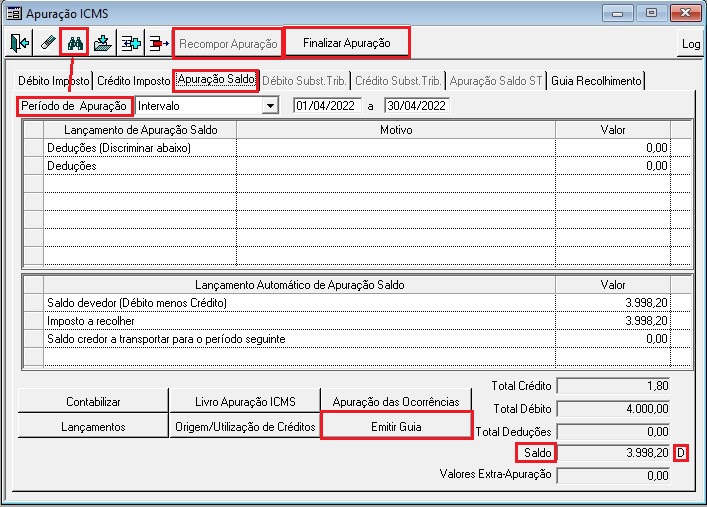Close the Apuração ICMS window

pyautogui.click(x=685, y=13)
